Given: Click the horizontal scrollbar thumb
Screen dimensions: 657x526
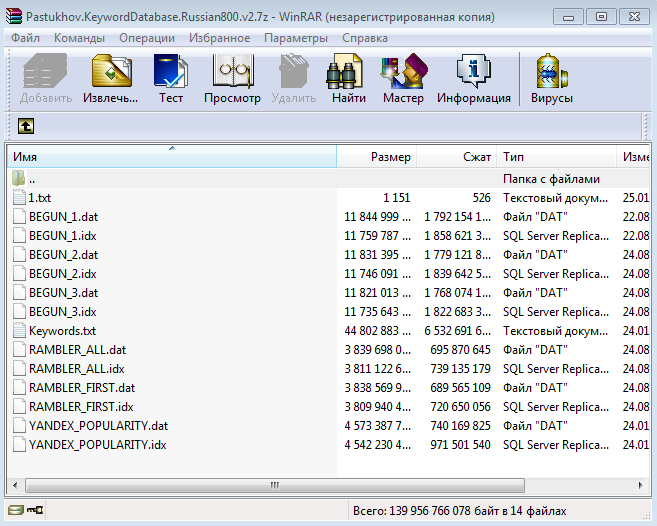Looking at the screenshot, I should point(275,485).
